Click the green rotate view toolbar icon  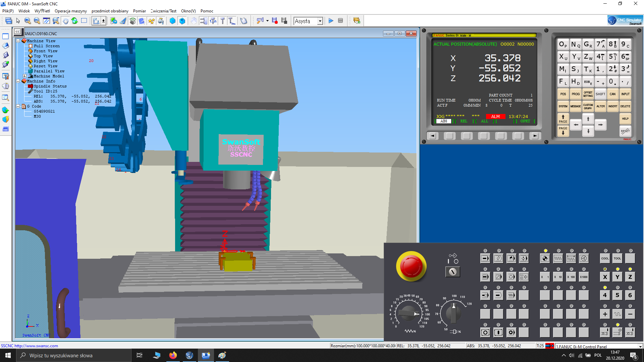[74, 21]
